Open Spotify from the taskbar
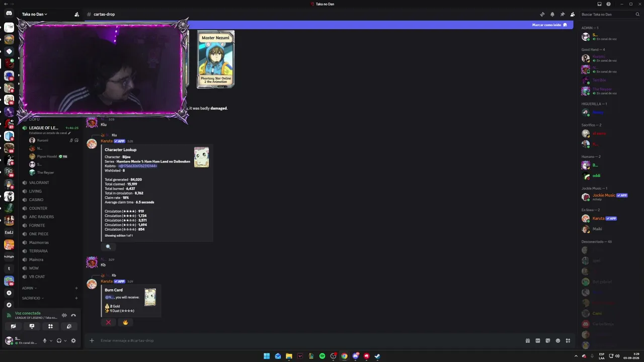The image size is (644, 362). pyautogui.click(x=322, y=356)
